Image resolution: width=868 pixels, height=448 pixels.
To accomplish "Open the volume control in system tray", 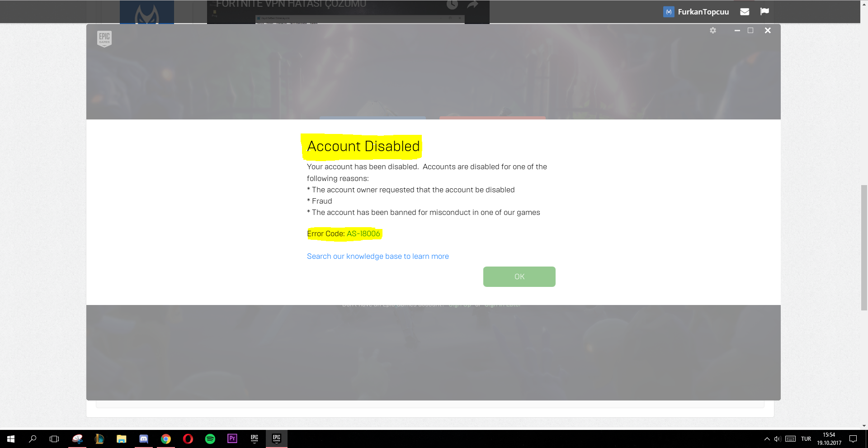I will point(778,439).
